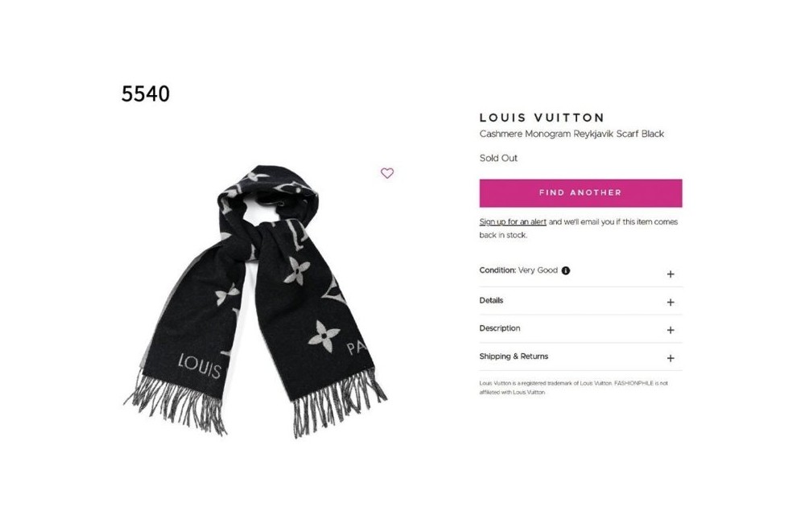Open the Sign up for an alert link
805x532 pixels.
coord(512,222)
